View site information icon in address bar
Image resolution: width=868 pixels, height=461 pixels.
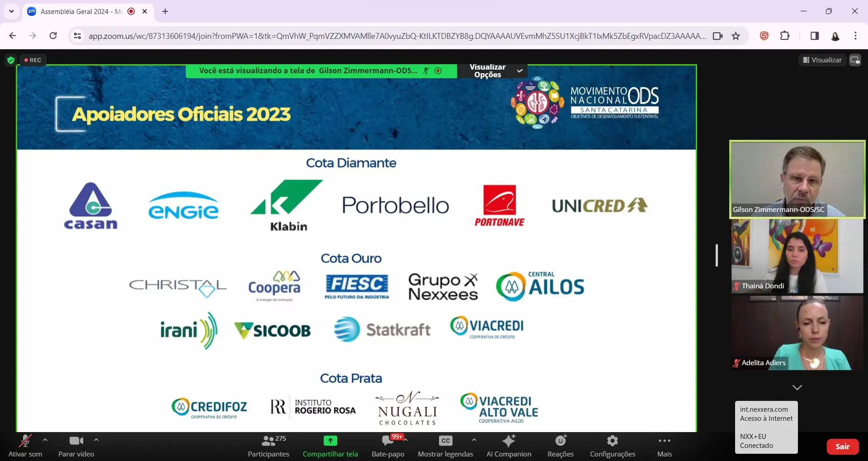pos(78,36)
